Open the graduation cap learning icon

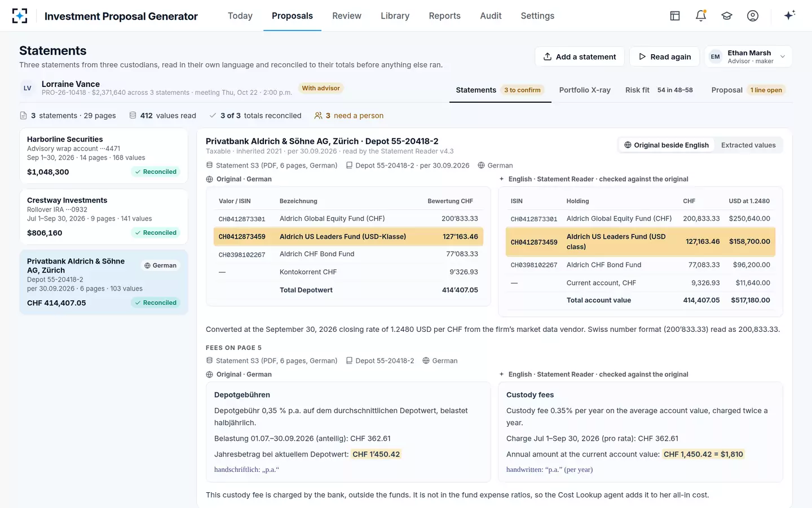727,16
